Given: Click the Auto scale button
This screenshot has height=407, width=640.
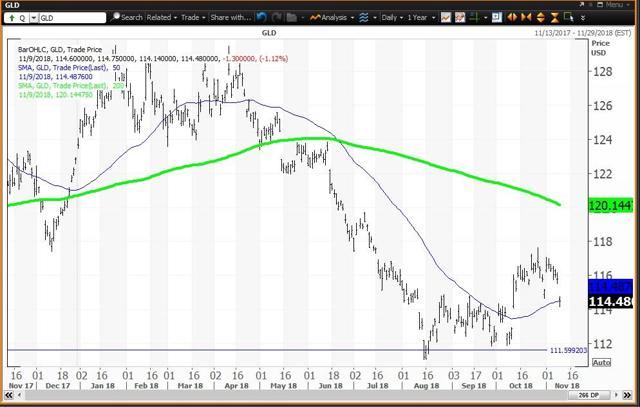Looking at the screenshot, I should pyautogui.click(x=602, y=363).
